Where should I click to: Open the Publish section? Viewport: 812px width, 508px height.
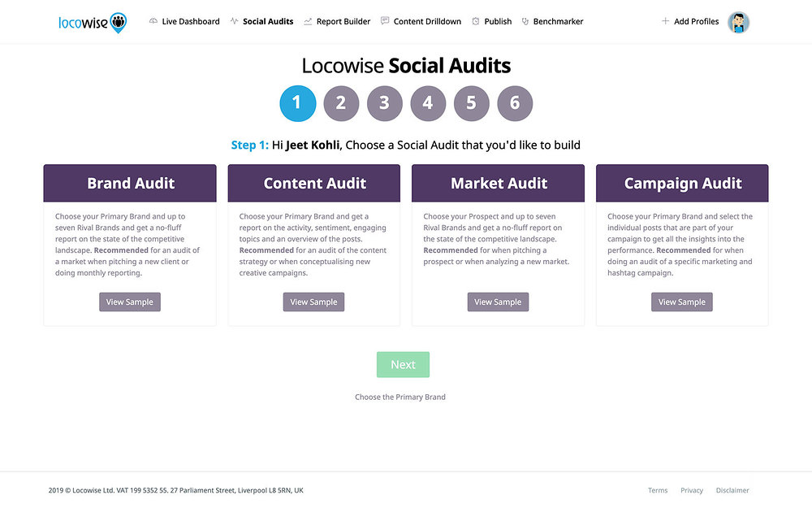click(x=498, y=21)
